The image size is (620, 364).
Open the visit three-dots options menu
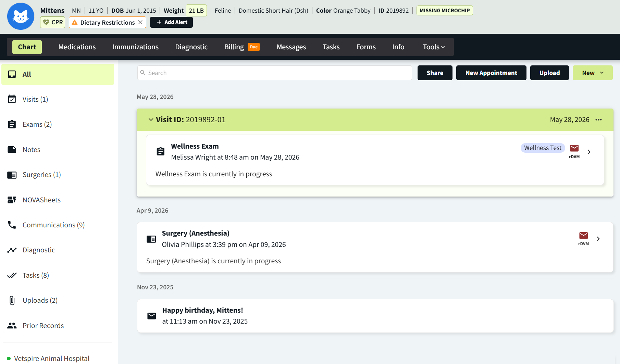(x=599, y=120)
